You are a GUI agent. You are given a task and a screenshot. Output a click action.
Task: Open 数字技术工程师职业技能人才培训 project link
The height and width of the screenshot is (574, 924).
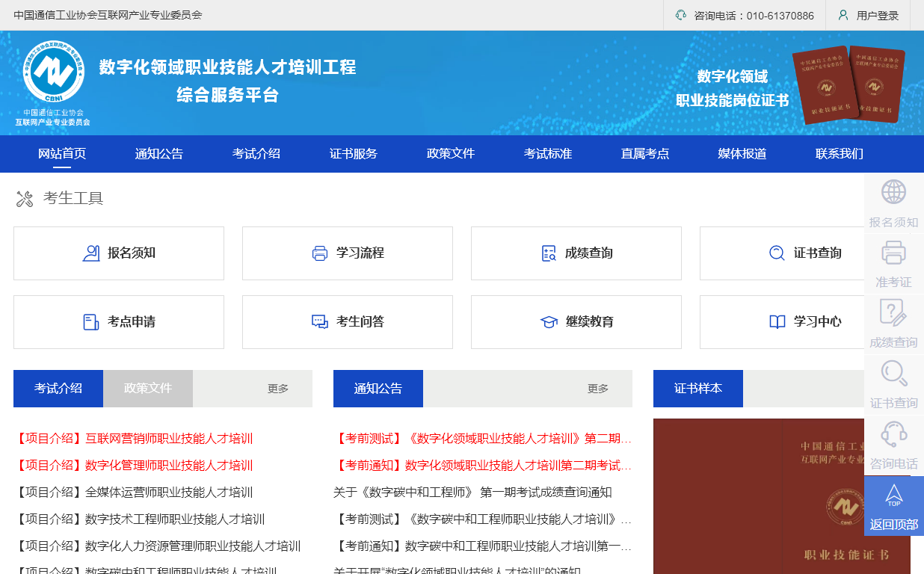[x=139, y=519]
